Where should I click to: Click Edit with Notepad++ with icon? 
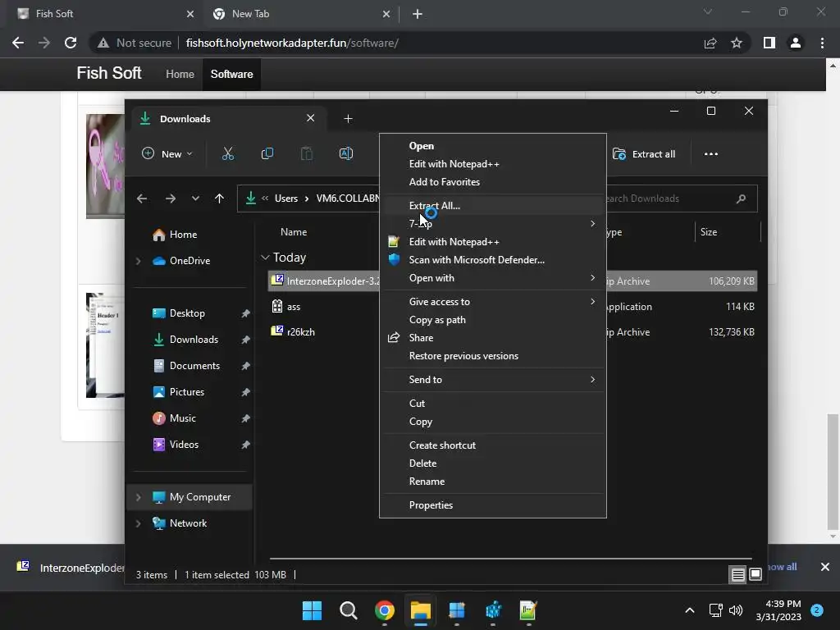[493, 242]
